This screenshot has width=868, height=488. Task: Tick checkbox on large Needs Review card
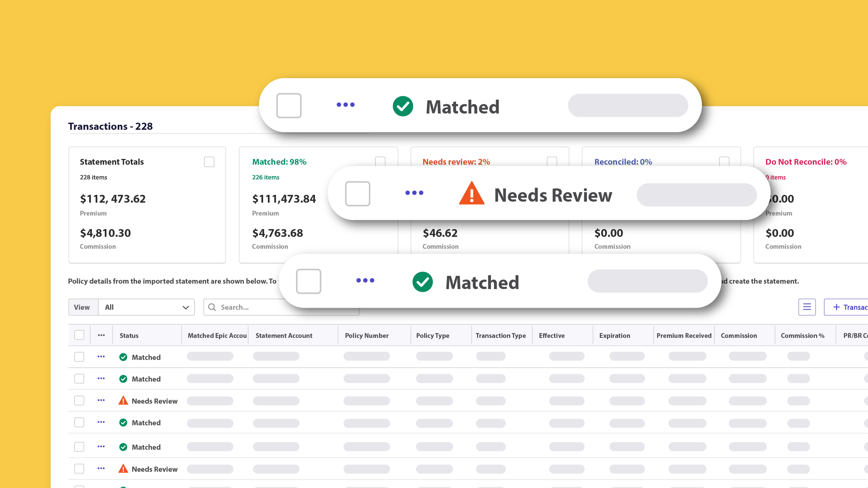(x=357, y=194)
